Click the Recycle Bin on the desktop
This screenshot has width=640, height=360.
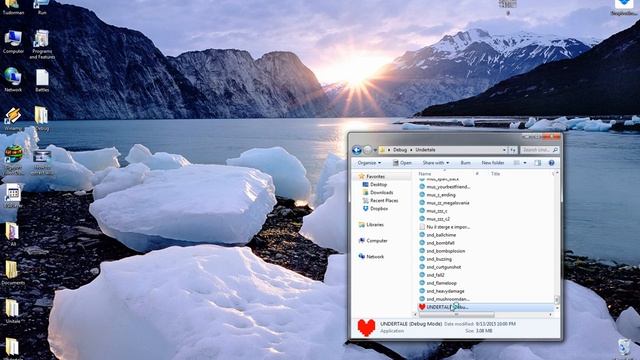623,348
